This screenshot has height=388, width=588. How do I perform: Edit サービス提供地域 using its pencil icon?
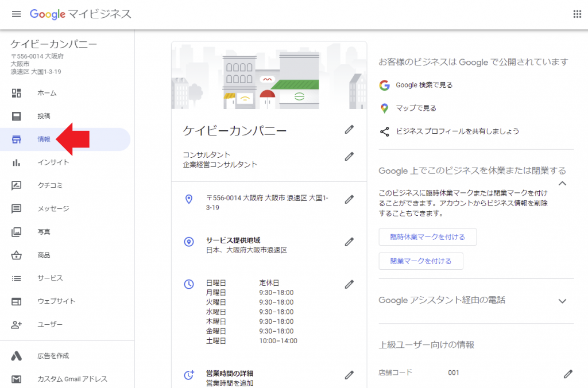click(349, 242)
